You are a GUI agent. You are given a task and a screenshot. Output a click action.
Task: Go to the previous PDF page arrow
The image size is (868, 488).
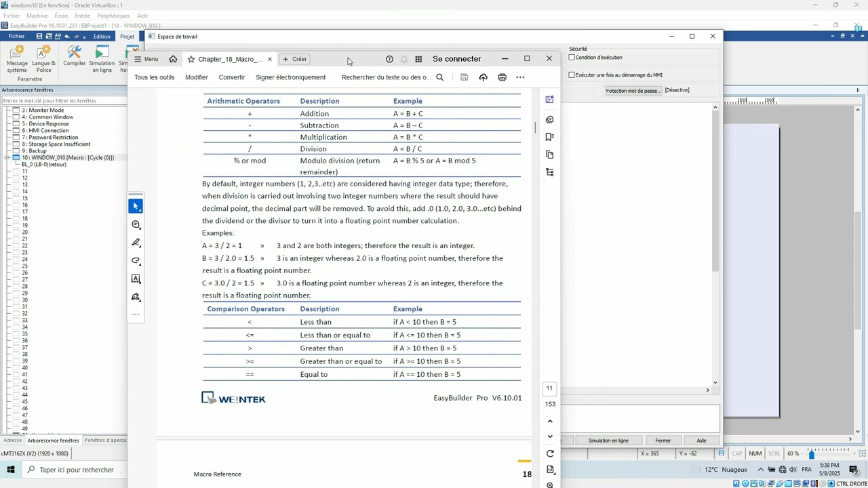click(550, 421)
